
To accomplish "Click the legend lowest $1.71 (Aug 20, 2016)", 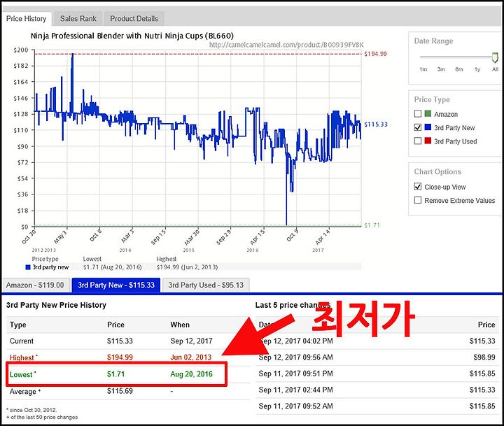I will point(112,267).
